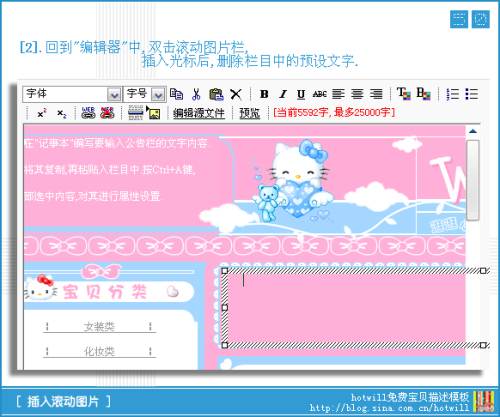
Task: Click the Cut scissors icon
Action: (x=196, y=94)
